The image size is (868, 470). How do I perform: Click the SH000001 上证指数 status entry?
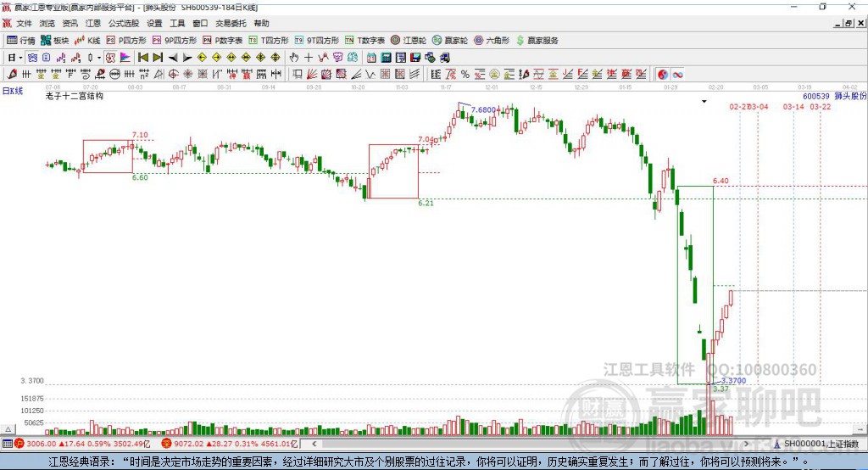[821, 444]
